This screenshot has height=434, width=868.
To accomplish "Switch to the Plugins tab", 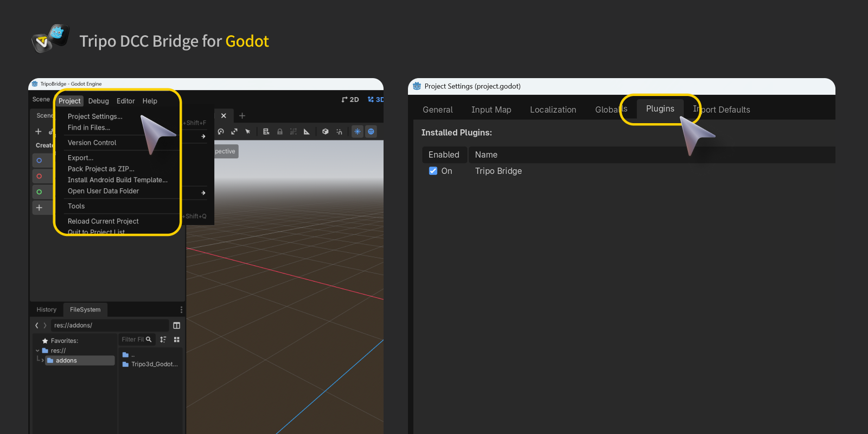I will [660, 109].
